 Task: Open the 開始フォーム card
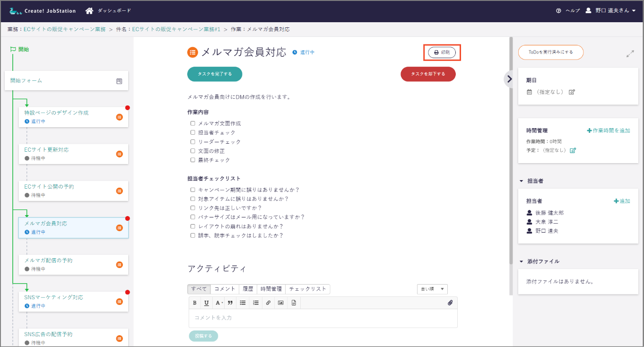point(66,81)
